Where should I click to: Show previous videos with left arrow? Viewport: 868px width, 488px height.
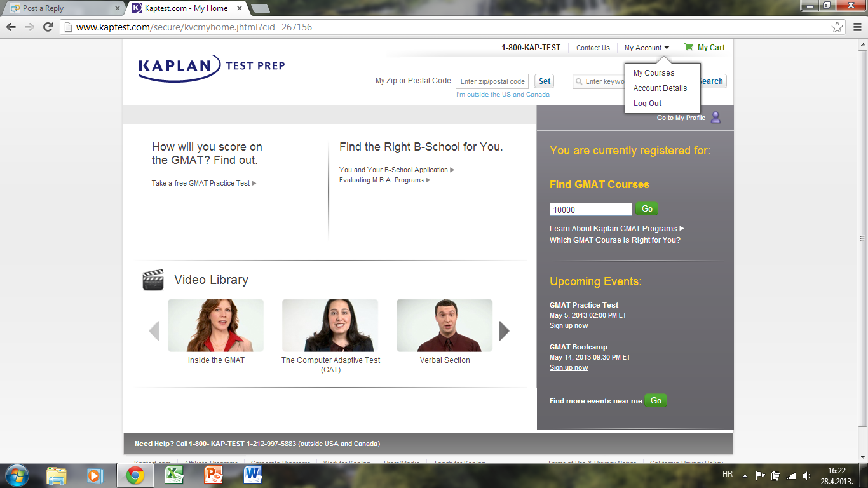[x=154, y=331]
